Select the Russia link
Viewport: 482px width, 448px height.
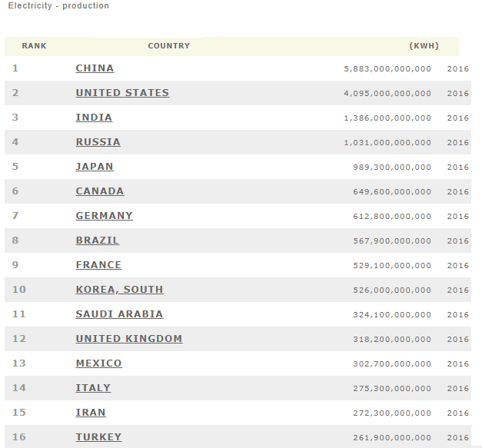(x=98, y=142)
